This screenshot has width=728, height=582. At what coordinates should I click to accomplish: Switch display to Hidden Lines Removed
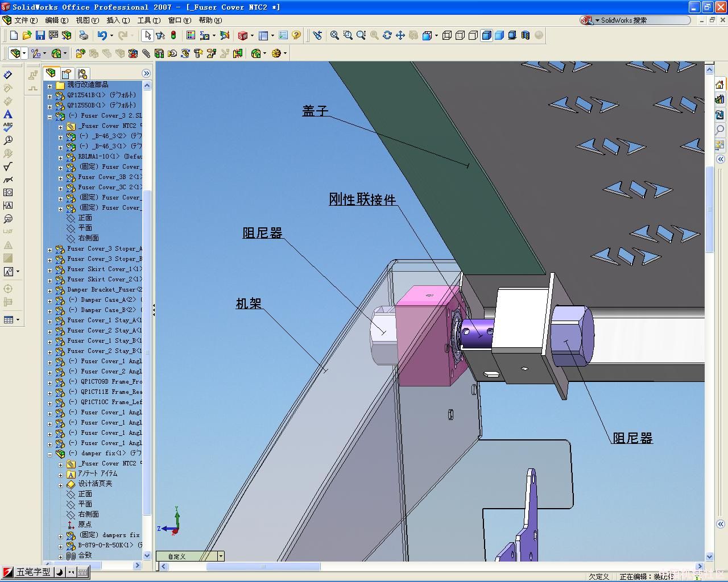click(x=473, y=35)
